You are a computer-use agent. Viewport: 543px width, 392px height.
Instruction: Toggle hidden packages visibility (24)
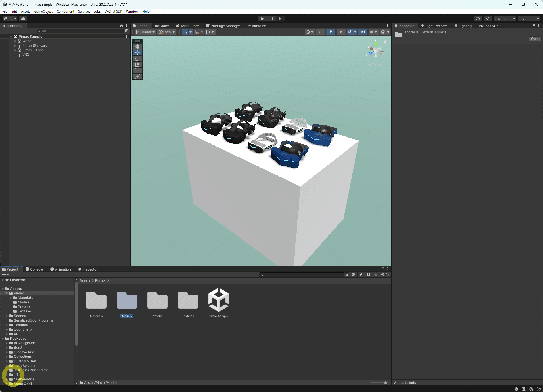click(x=385, y=275)
